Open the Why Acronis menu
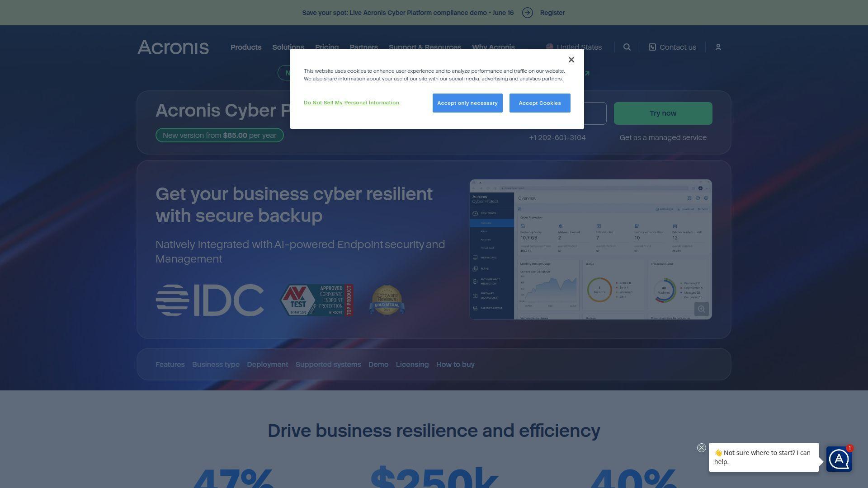868x488 pixels. [x=493, y=47]
